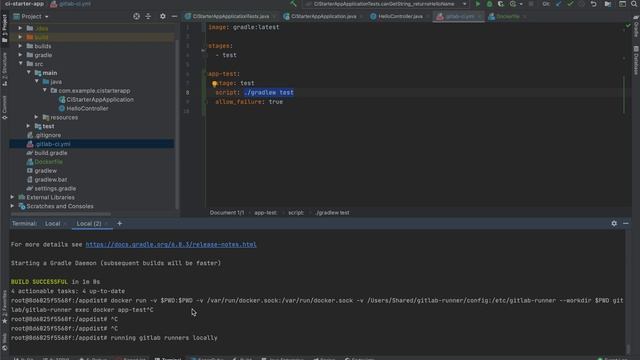Open the Structure tool window side tab
The image size is (640, 360).
tap(4, 69)
